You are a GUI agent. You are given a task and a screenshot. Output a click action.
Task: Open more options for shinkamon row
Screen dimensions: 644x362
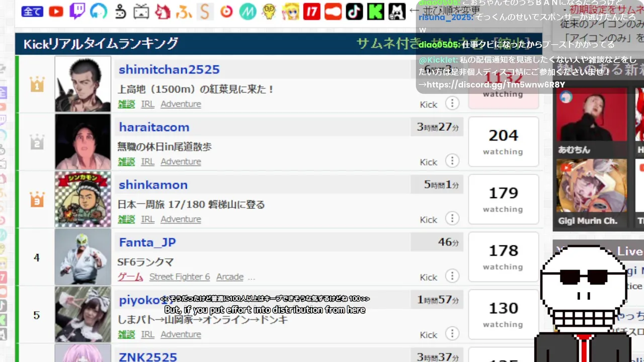[x=452, y=218]
